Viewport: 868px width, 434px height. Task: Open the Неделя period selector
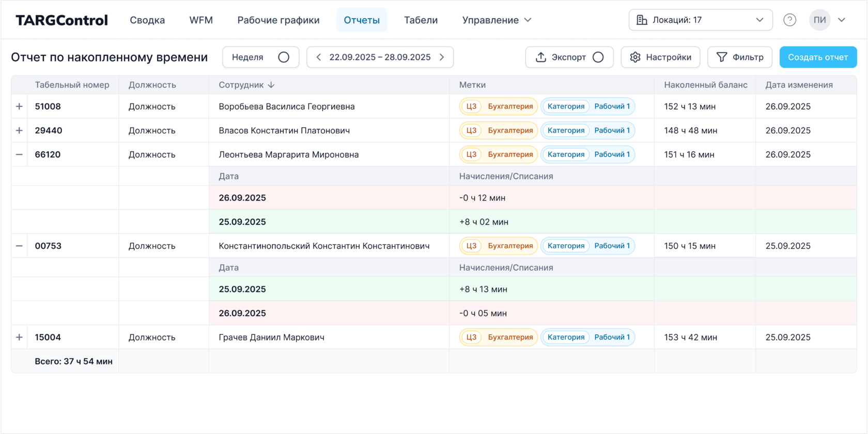260,57
